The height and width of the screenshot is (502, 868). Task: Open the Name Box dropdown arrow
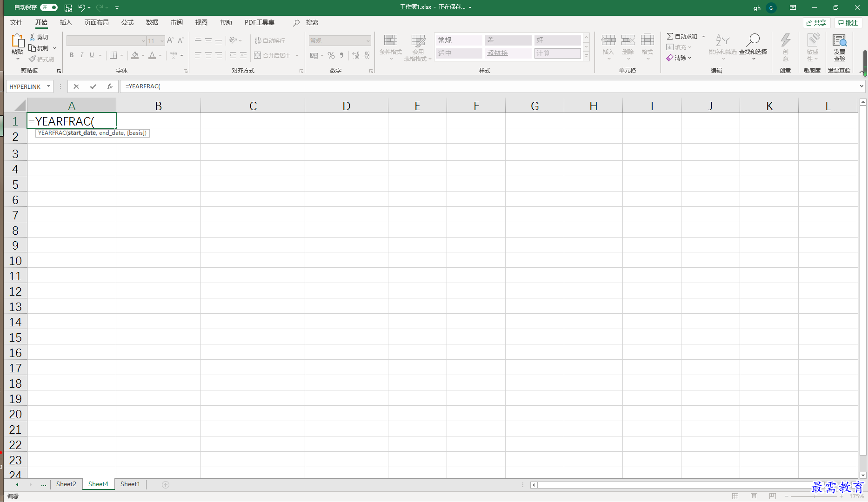coord(48,86)
